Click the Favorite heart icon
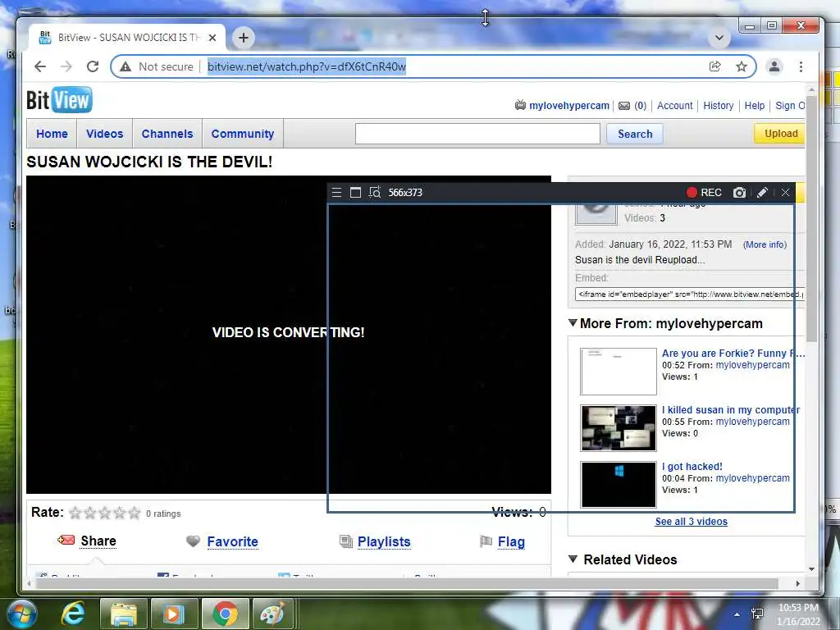Viewport: 840px width, 630px height. (x=193, y=541)
